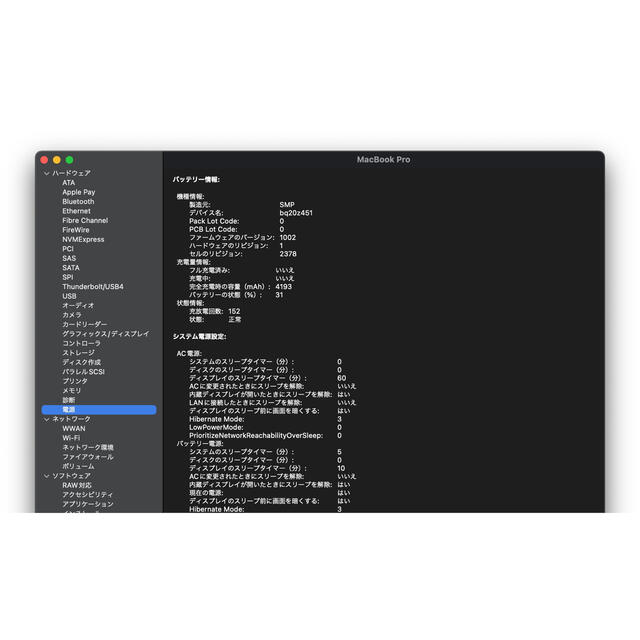Click the ソフトウェア group label
The width and height of the screenshot is (640, 640).
tap(71, 476)
